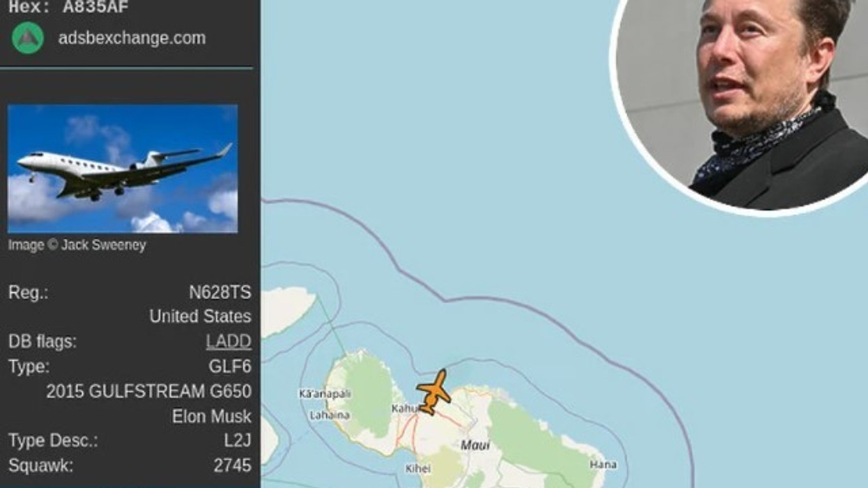Viewport: 868px width, 488px height.
Task: Click the Kā'anapali label on the map
Action: (324, 395)
